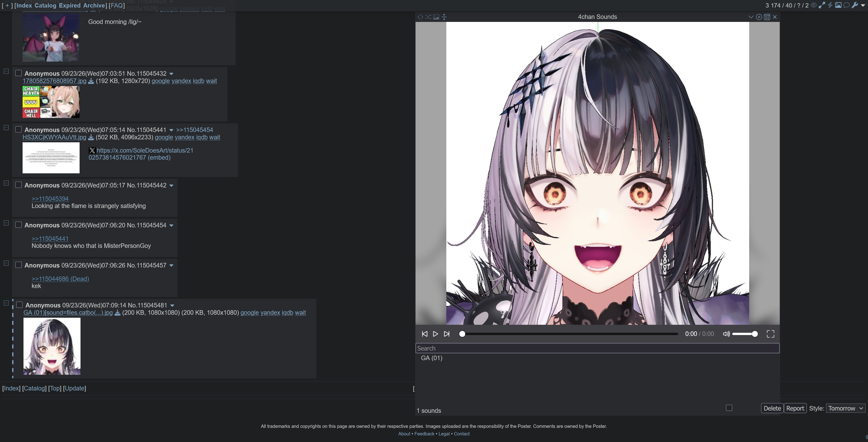Check the box beside Delete button
Image resolution: width=868 pixels, height=442 pixels.
coord(729,408)
